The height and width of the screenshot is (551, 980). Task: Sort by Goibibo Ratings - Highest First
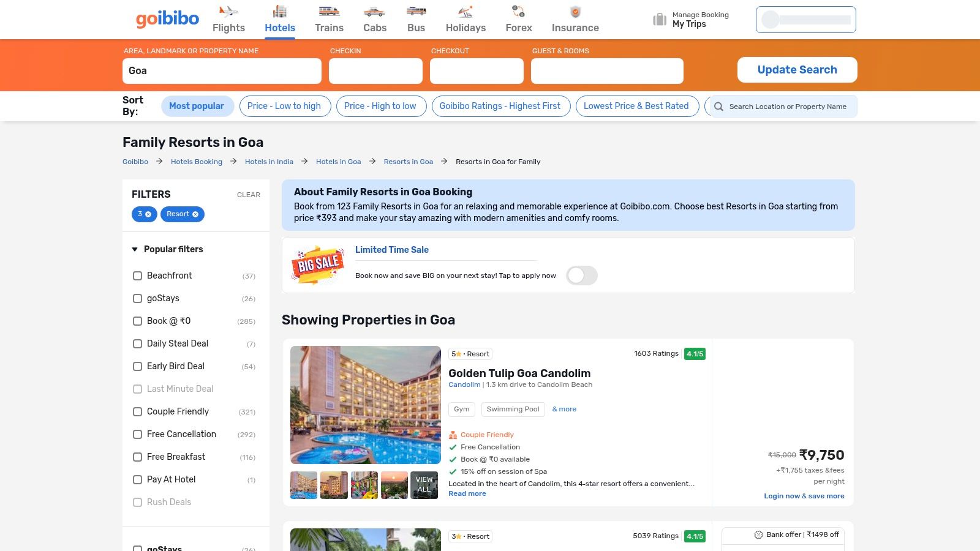coord(500,106)
